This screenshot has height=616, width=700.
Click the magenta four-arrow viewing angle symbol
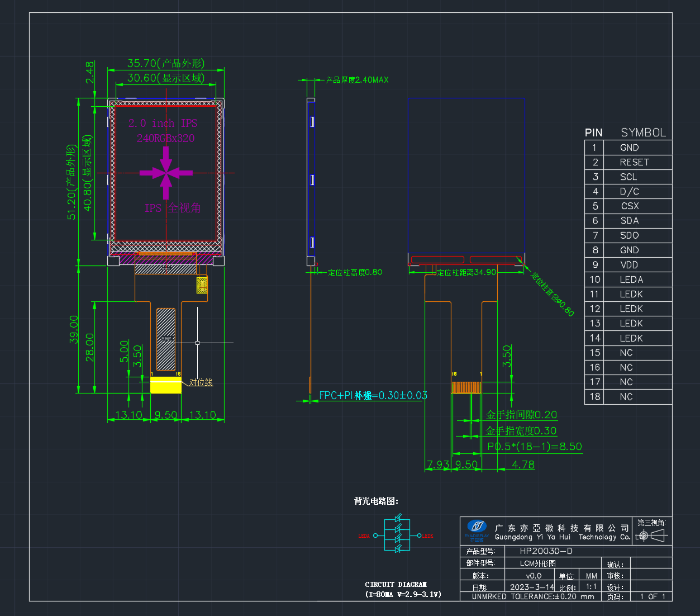[166, 173]
